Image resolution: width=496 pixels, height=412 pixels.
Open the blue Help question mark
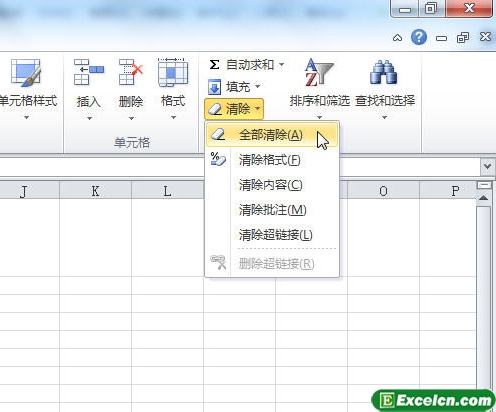pos(419,37)
